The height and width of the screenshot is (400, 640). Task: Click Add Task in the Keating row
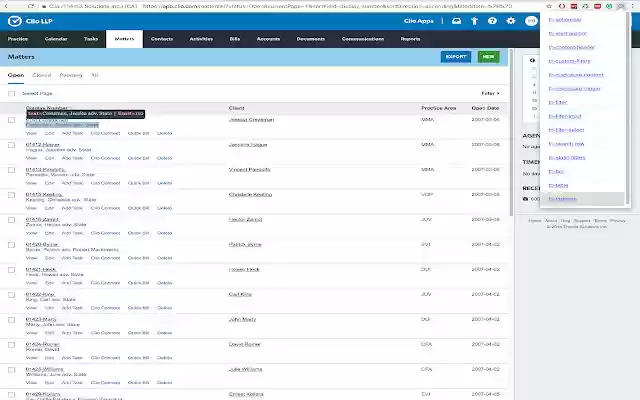[x=72, y=208]
